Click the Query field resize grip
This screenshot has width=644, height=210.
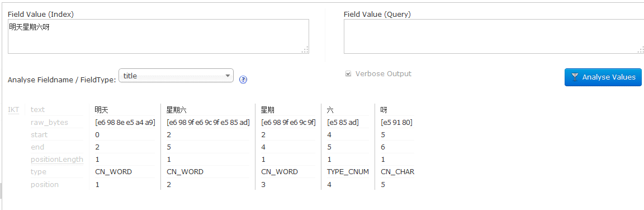(641, 50)
